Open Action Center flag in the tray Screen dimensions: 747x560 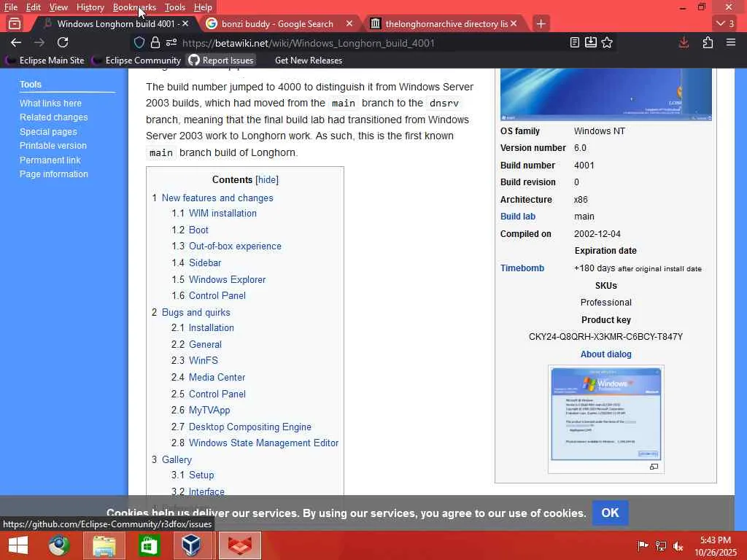[643, 545]
